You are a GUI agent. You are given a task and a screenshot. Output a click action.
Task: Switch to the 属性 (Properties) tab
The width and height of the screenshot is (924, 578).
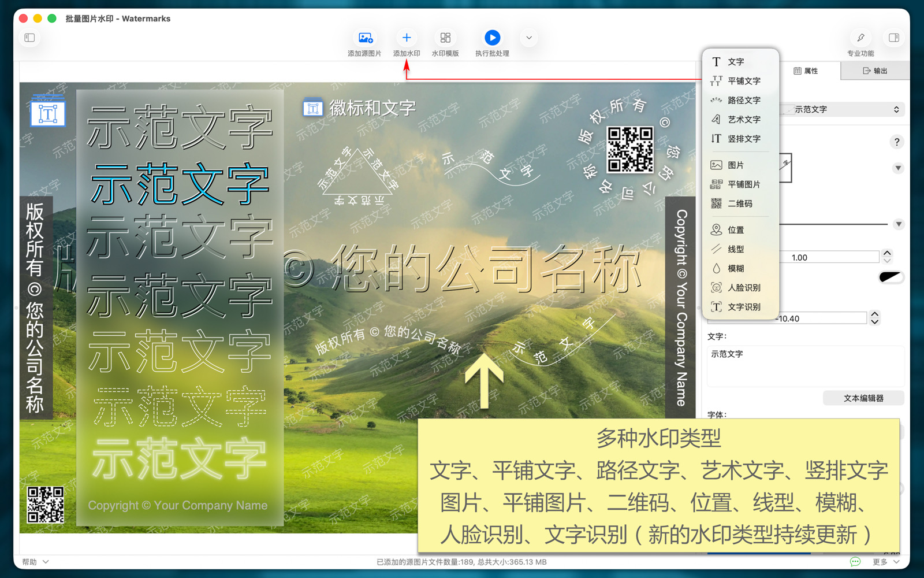(806, 71)
